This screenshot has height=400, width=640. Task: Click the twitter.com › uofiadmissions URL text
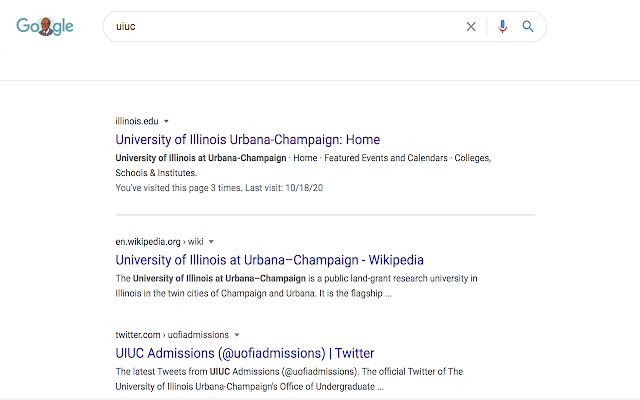point(172,335)
